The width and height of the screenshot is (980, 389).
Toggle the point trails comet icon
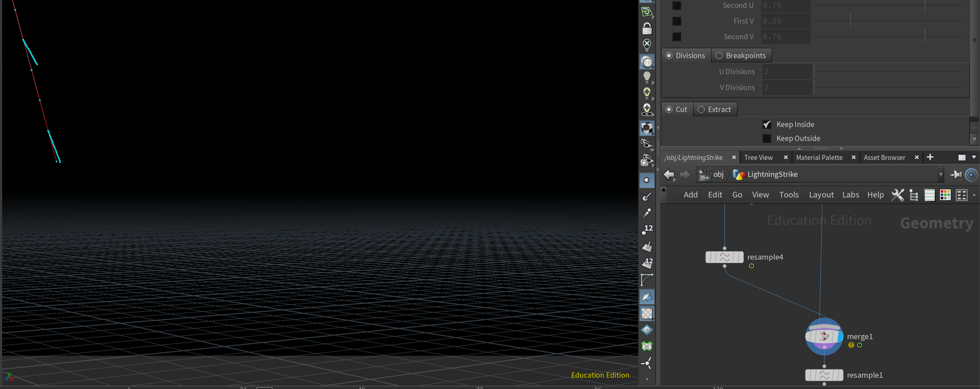[647, 213]
